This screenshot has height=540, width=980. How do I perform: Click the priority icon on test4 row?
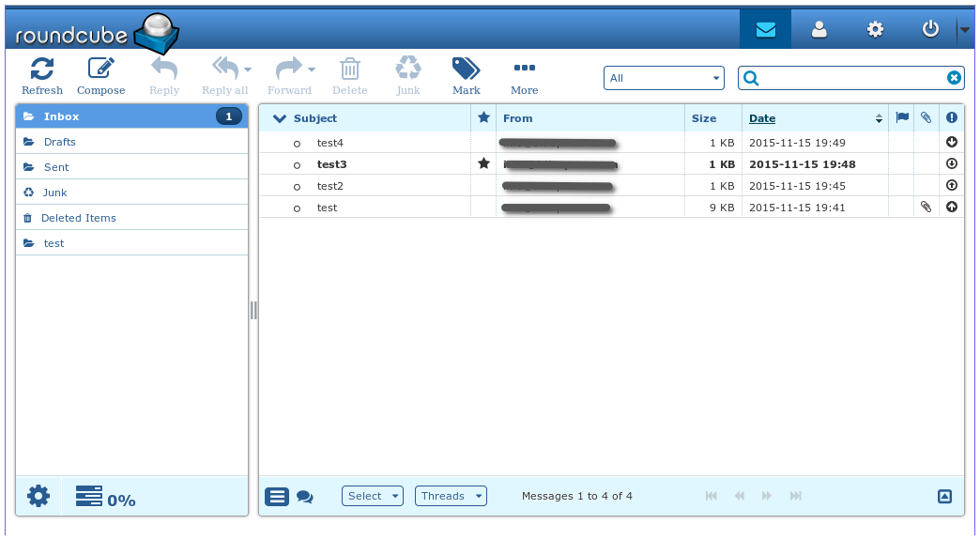point(952,142)
